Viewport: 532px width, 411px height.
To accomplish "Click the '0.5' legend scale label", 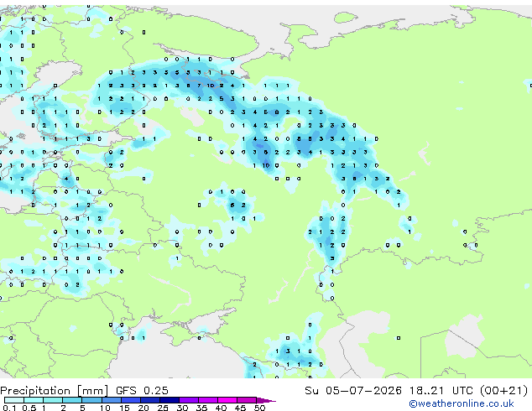I will coord(29,408).
